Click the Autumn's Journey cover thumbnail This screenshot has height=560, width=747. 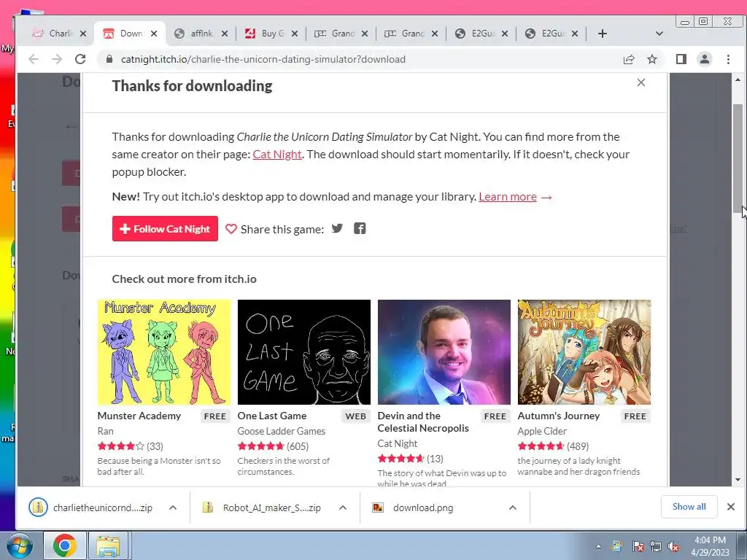[584, 352]
